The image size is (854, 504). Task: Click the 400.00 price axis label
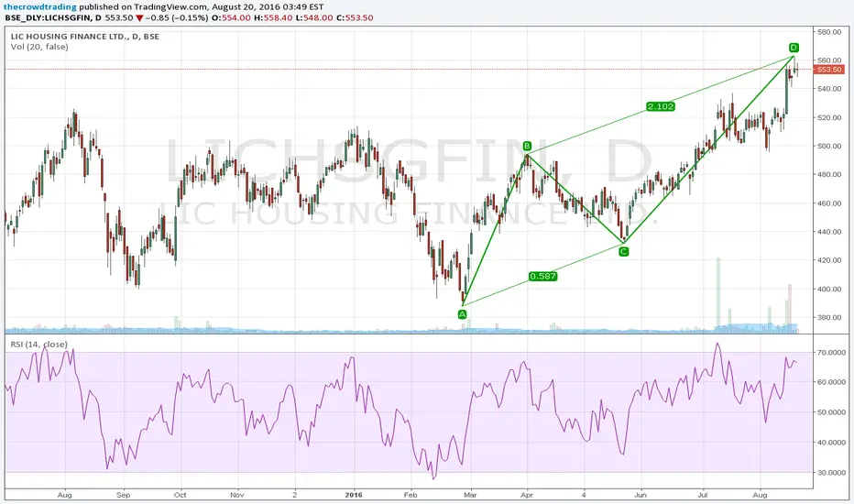(x=829, y=289)
